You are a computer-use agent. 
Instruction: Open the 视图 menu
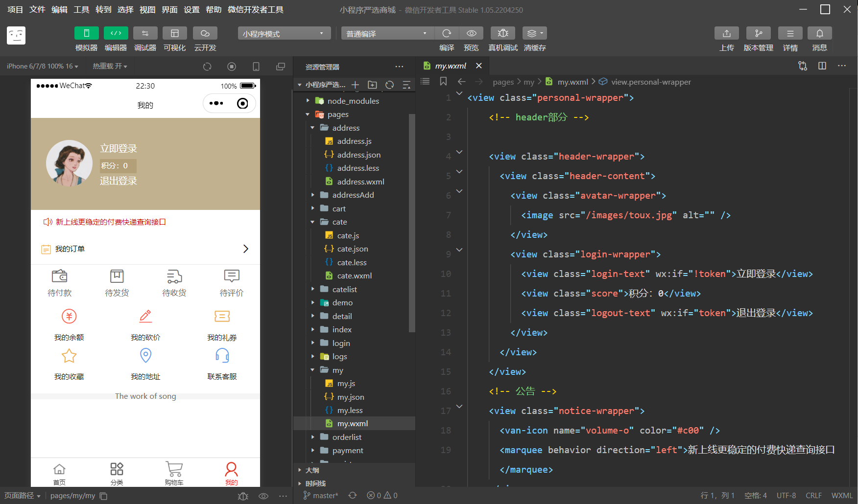pos(147,10)
